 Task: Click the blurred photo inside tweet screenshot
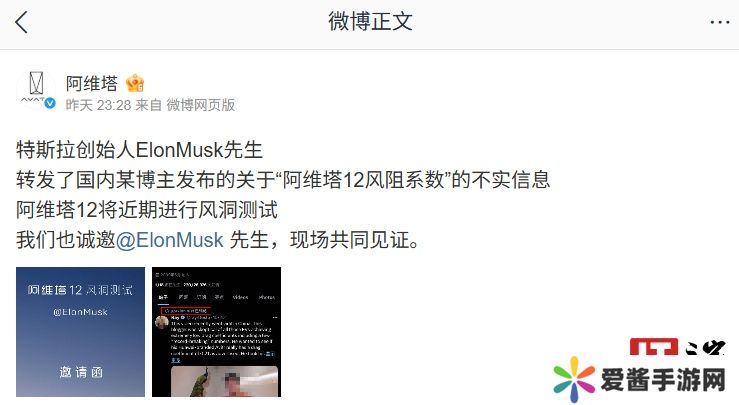[x=224, y=381]
